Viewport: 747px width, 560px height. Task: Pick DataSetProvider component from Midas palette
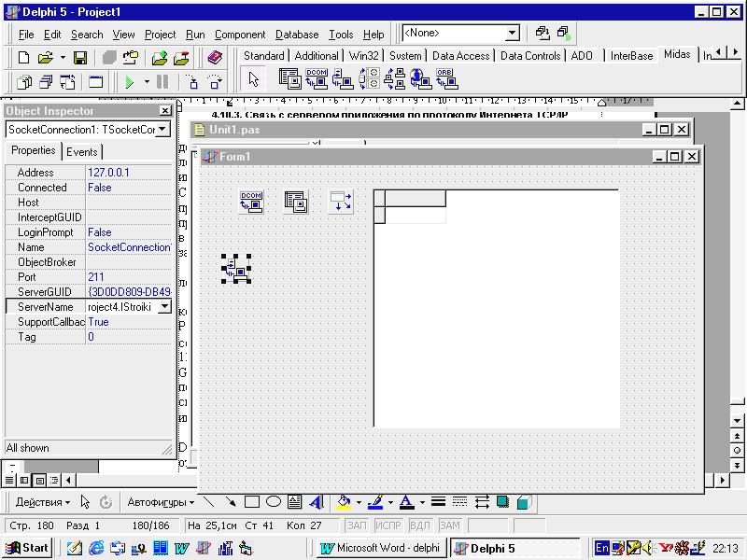(x=369, y=79)
